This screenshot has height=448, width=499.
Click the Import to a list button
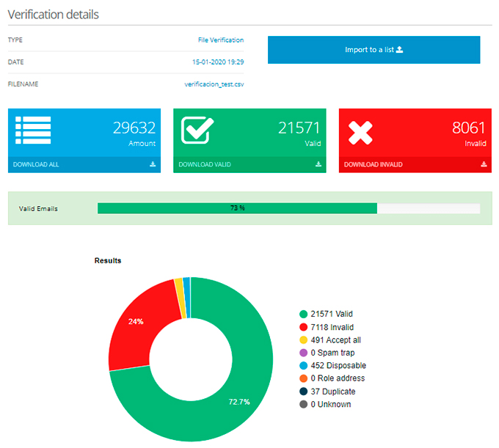pyautogui.click(x=374, y=50)
